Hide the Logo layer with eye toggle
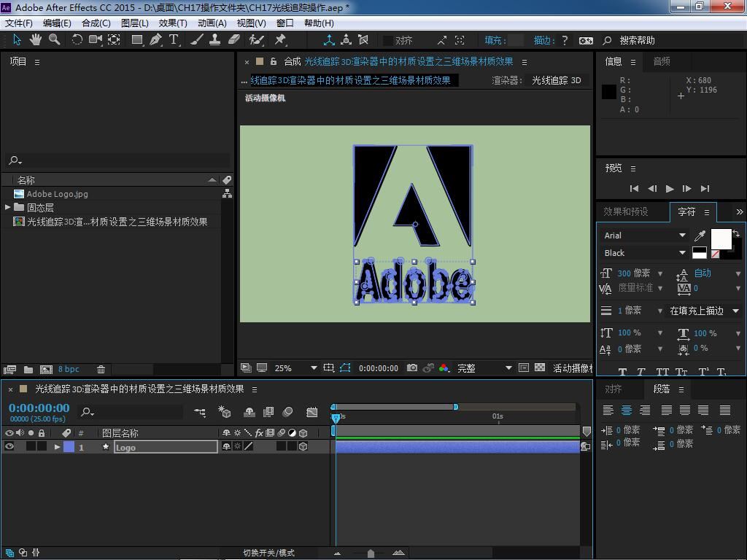This screenshot has width=747, height=560. [9, 447]
